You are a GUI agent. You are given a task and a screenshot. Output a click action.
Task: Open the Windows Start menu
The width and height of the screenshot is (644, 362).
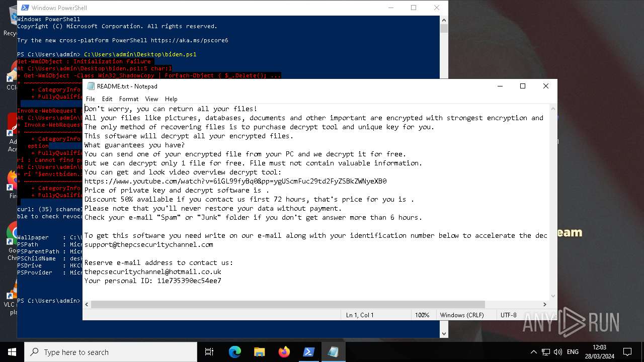(12, 352)
